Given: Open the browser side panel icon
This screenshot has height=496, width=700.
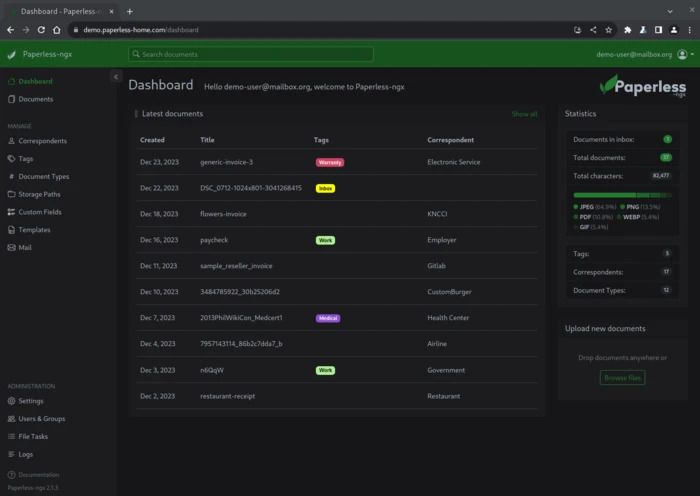Looking at the screenshot, I should (658, 30).
